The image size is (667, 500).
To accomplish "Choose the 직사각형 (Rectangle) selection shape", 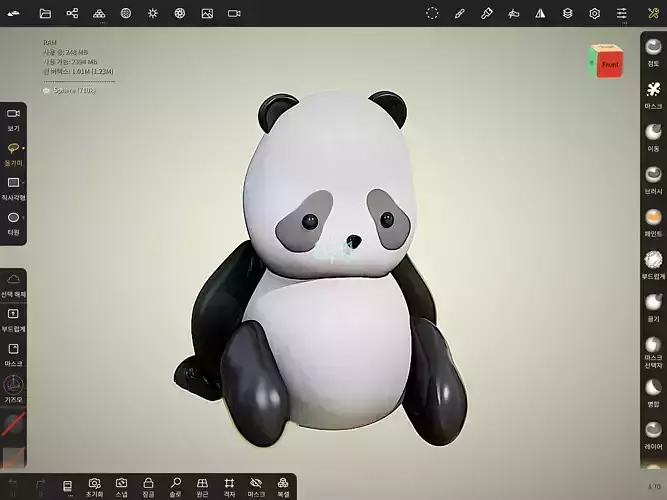I will (13, 189).
